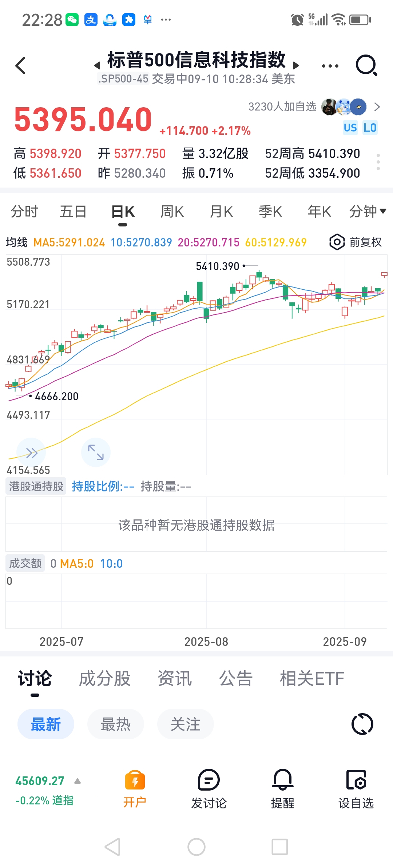Screen dimensions: 393x868
Task: Select the 月K chart tab
Action: pos(221,211)
